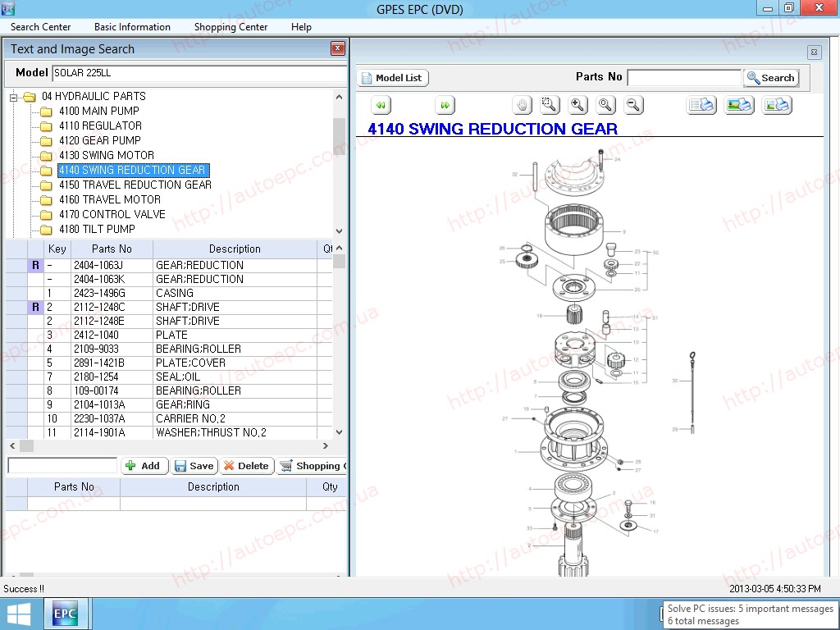The image size is (840, 630).
Task: Select 4180 TILT PUMP in the tree
Action: pyautogui.click(x=97, y=229)
